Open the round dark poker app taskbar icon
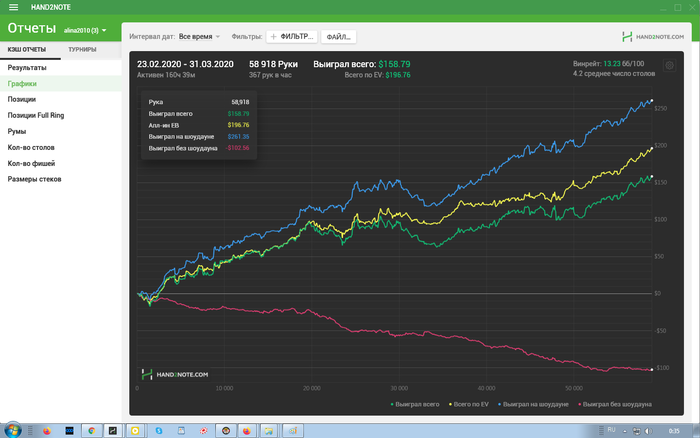700x438 pixels. (226, 431)
